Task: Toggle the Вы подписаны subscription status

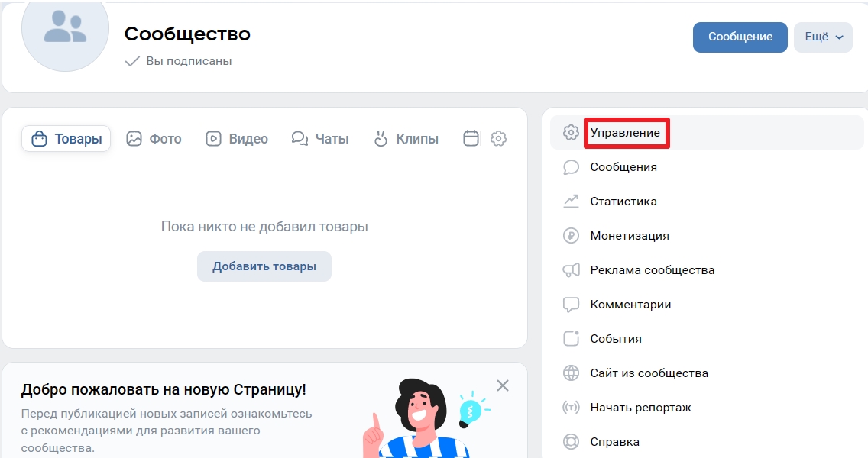Action: (178, 61)
